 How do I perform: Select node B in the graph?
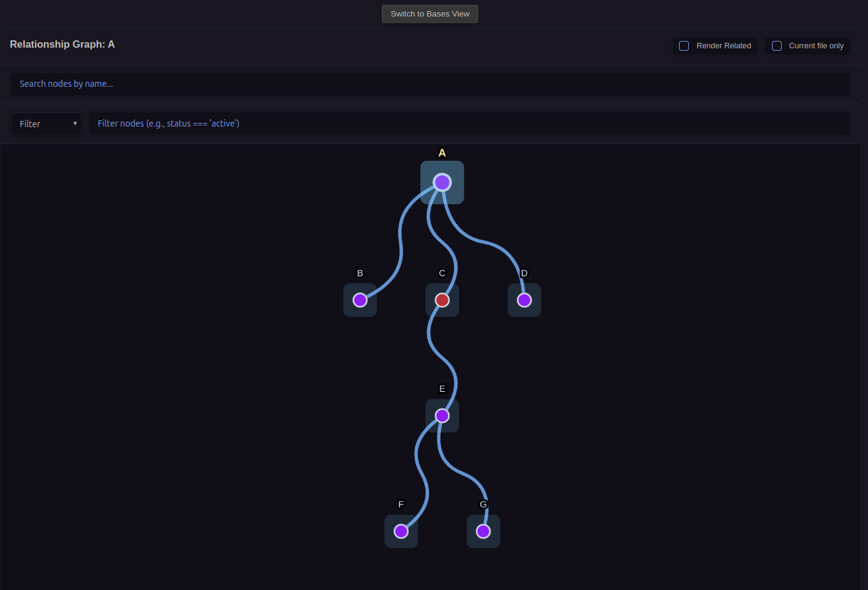click(360, 300)
